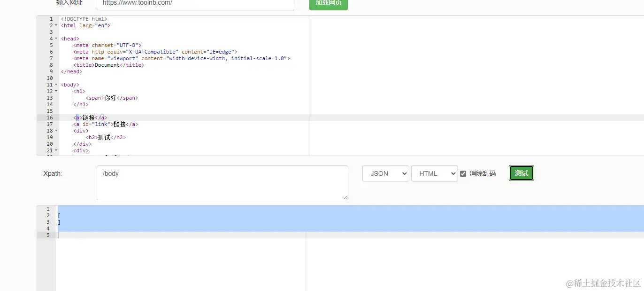Click the closing bracket in result line 3
644x291 pixels.
point(59,222)
